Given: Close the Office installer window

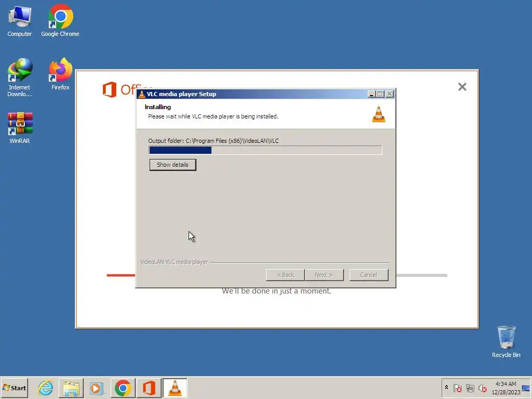Looking at the screenshot, I should (x=462, y=87).
